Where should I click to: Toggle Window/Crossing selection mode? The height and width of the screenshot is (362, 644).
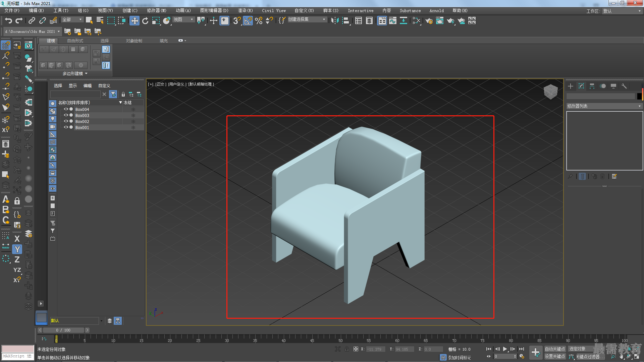[122, 21]
